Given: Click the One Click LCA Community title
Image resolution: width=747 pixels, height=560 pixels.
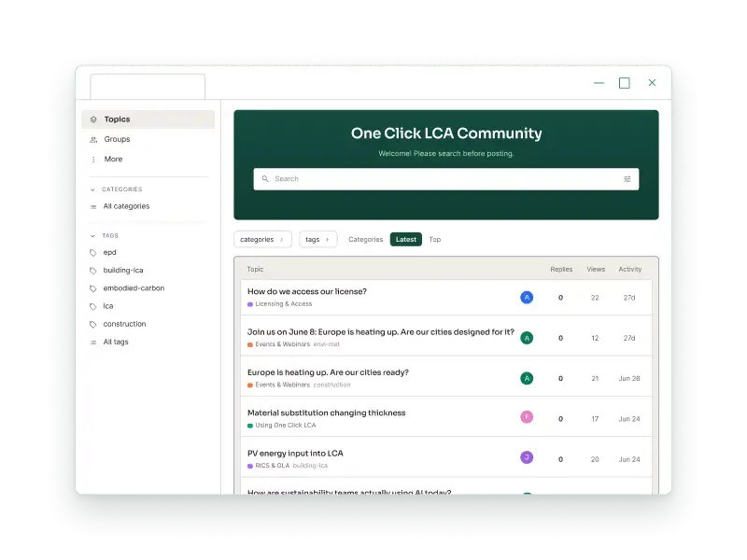Looking at the screenshot, I should click(446, 133).
